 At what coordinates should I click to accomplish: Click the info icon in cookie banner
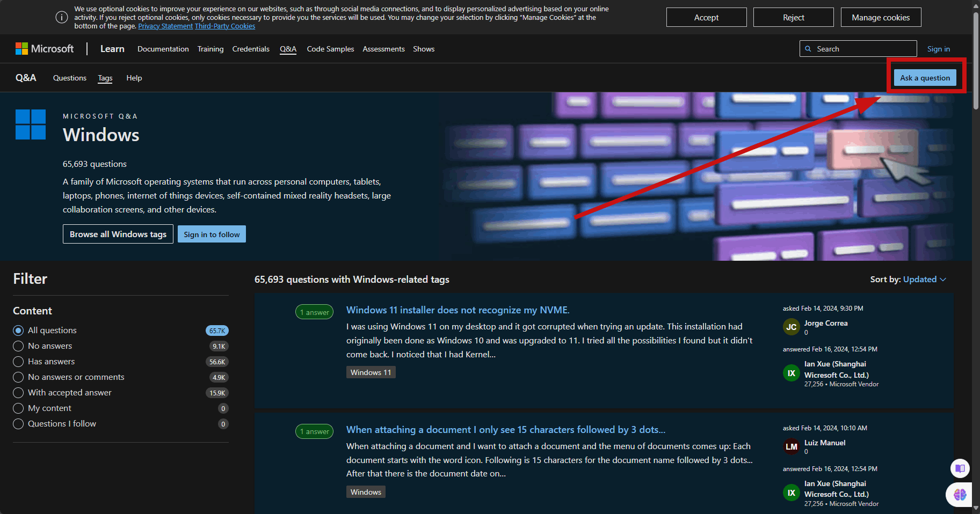[x=62, y=17]
